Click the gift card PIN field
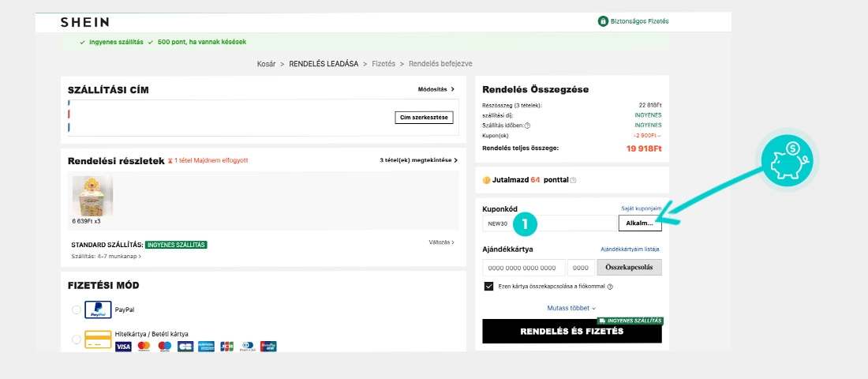Viewport: 868px width, 379px height. tap(581, 267)
